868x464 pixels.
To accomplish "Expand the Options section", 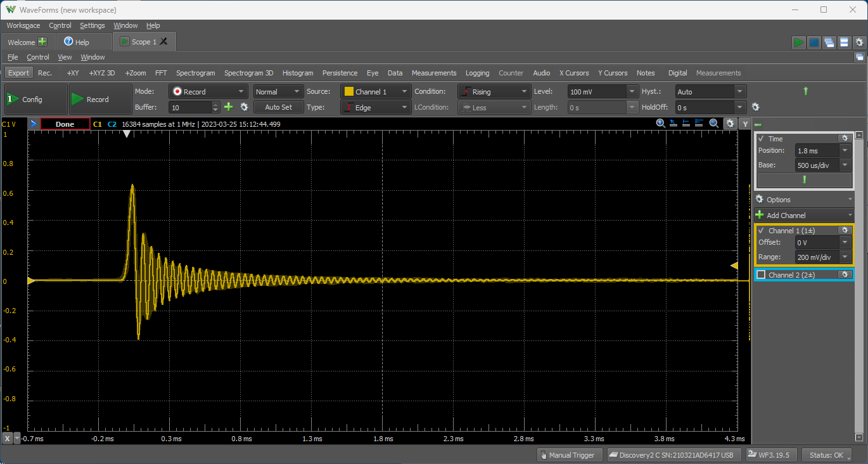I will (804, 199).
